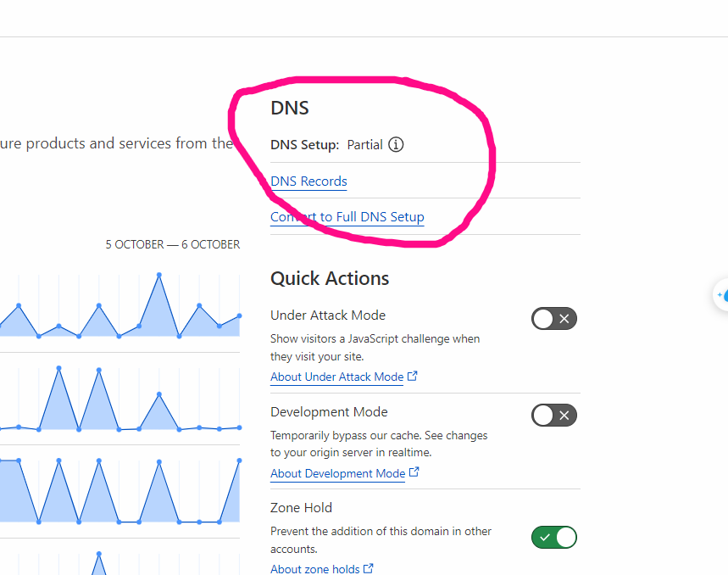
Task: Select the middle peak in the second chart
Action: click(99, 371)
